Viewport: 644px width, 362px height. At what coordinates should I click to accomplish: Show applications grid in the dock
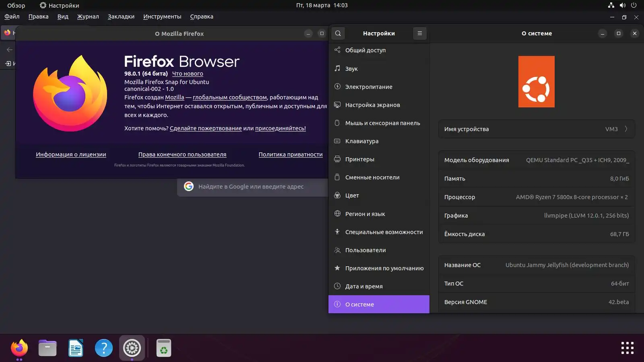pyautogui.click(x=627, y=348)
